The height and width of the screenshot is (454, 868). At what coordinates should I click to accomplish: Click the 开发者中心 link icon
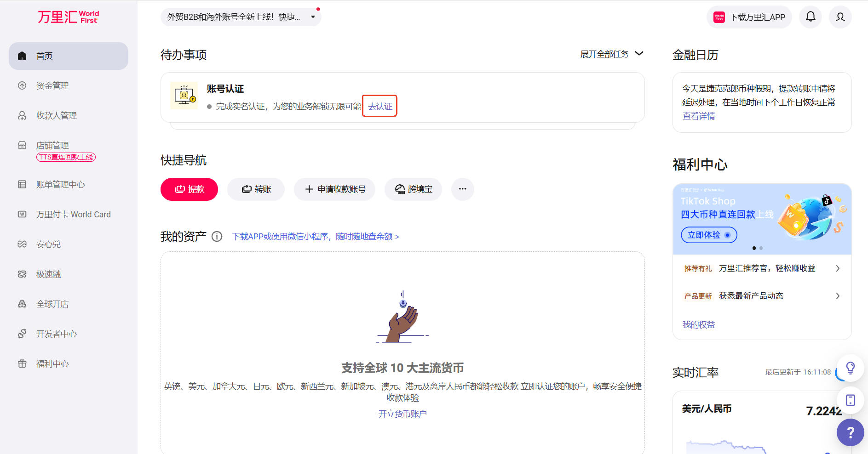[x=22, y=334]
